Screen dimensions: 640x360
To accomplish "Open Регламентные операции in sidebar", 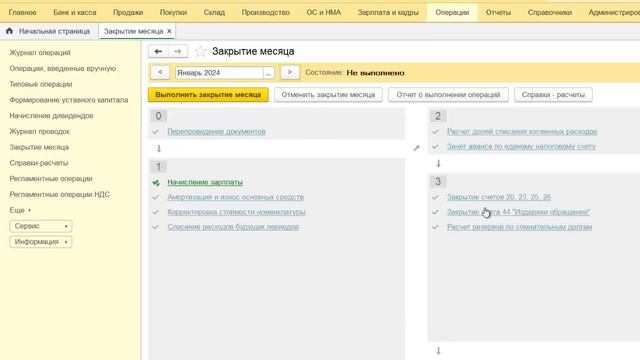I will click(x=51, y=179).
